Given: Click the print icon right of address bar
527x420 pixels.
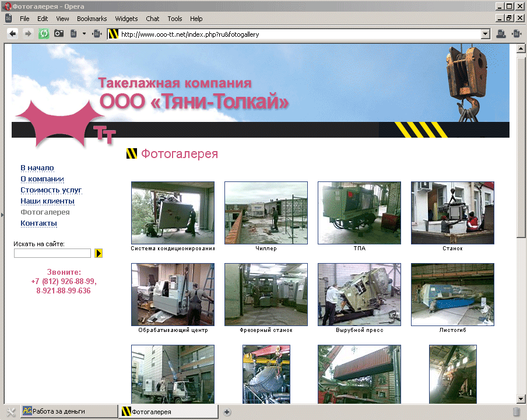Looking at the screenshot, I should pos(501,34).
